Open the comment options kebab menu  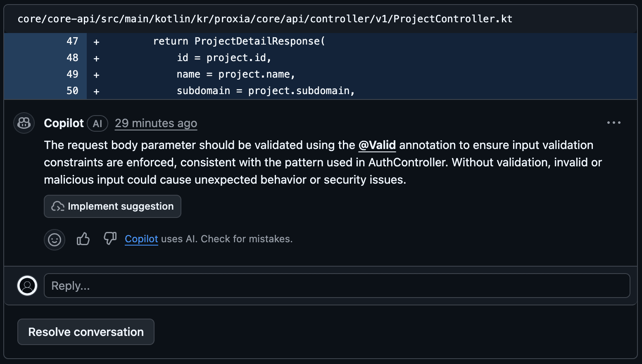(614, 123)
